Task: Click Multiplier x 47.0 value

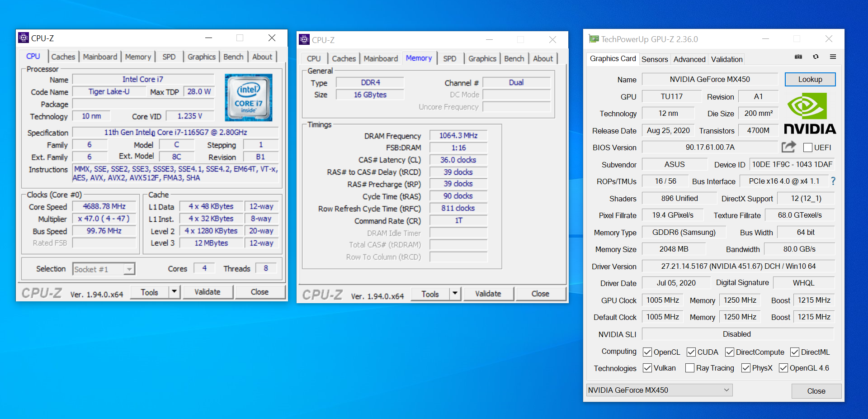Action: pos(104,219)
